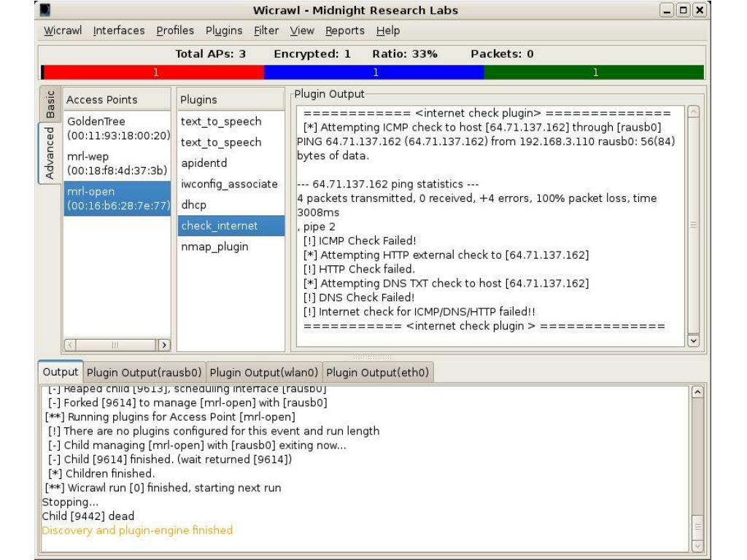Select the iwconfig_associate plugin

click(x=231, y=184)
